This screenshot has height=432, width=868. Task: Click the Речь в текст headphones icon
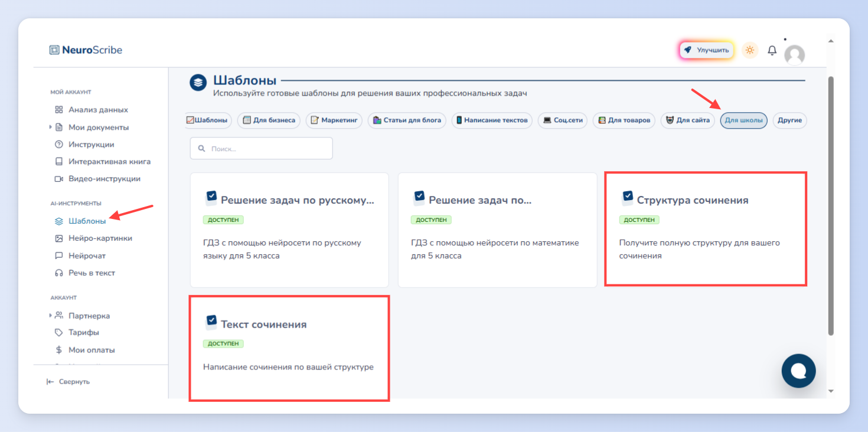click(x=58, y=273)
